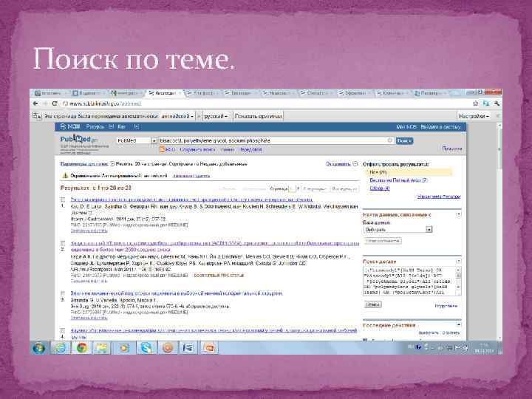Open 'Ресурсы' menu in NCBI header
532x399 pixels.
95,126
